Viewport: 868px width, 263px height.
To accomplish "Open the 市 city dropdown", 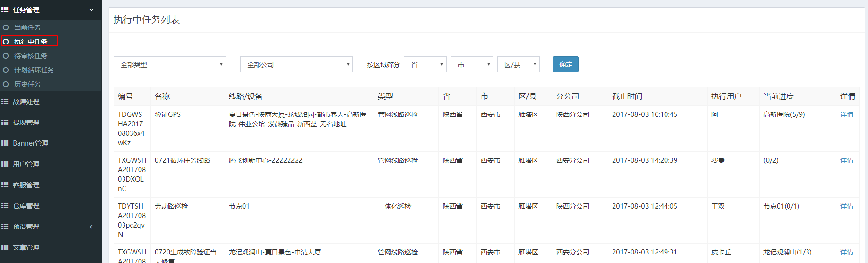I will (472, 64).
